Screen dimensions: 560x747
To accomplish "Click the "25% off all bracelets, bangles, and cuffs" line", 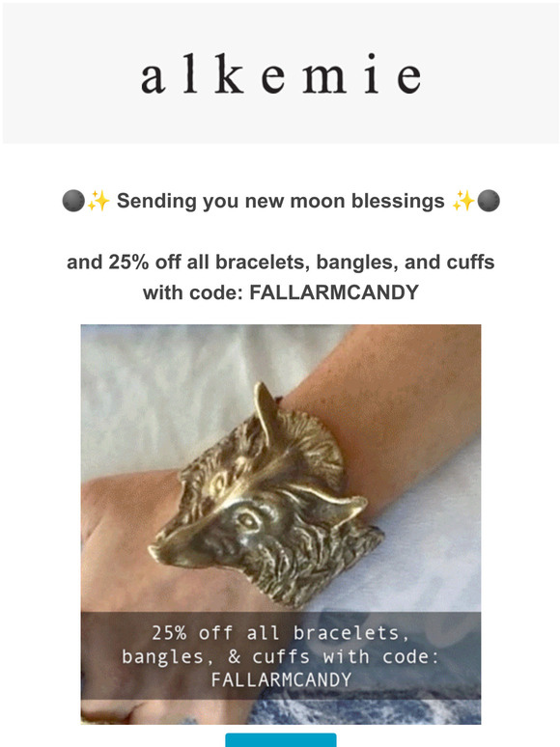I will tap(281, 262).
